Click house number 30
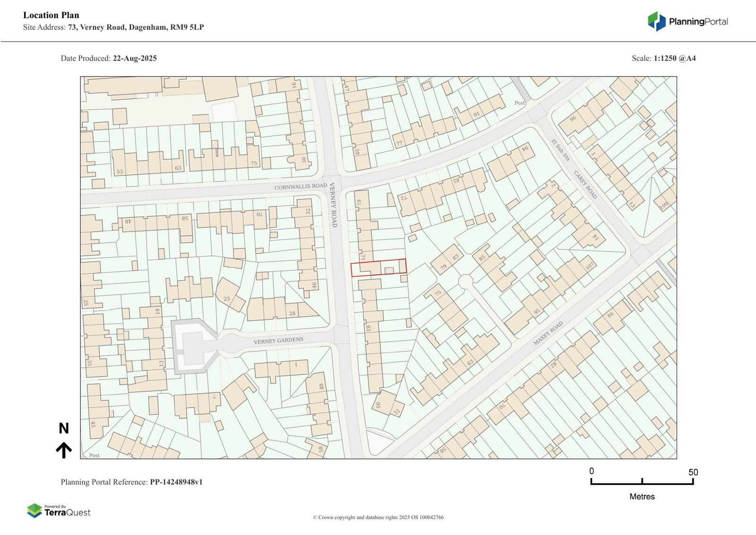This screenshot has height=535, width=756. click(x=304, y=160)
